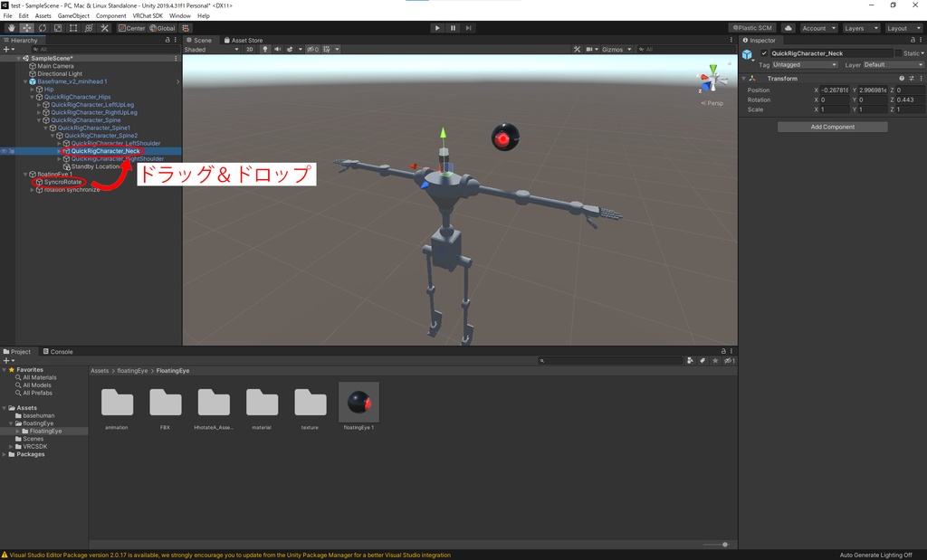Select the Rect Transform tool
Screen dimensions: 927x560
[x=72, y=28]
